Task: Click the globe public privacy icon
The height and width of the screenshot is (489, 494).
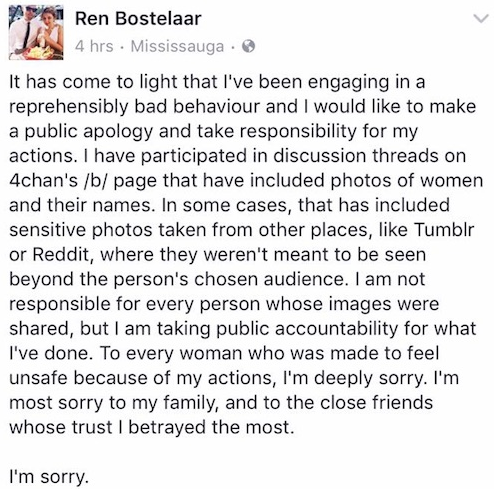Action: point(248,46)
